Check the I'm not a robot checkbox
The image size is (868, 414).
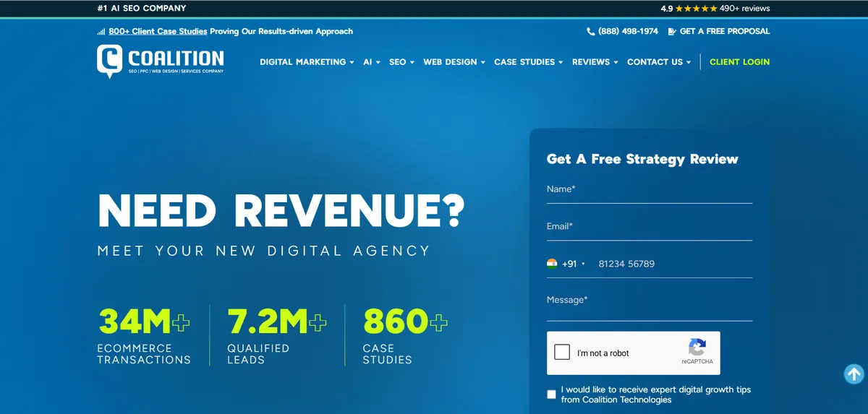pos(562,353)
